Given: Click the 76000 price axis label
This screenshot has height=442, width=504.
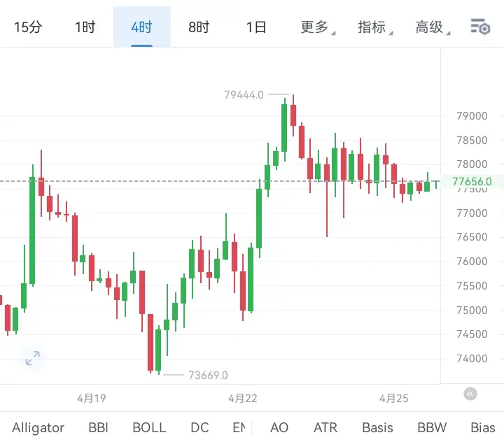Looking at the screenshot, I should [x=472, y=261].
